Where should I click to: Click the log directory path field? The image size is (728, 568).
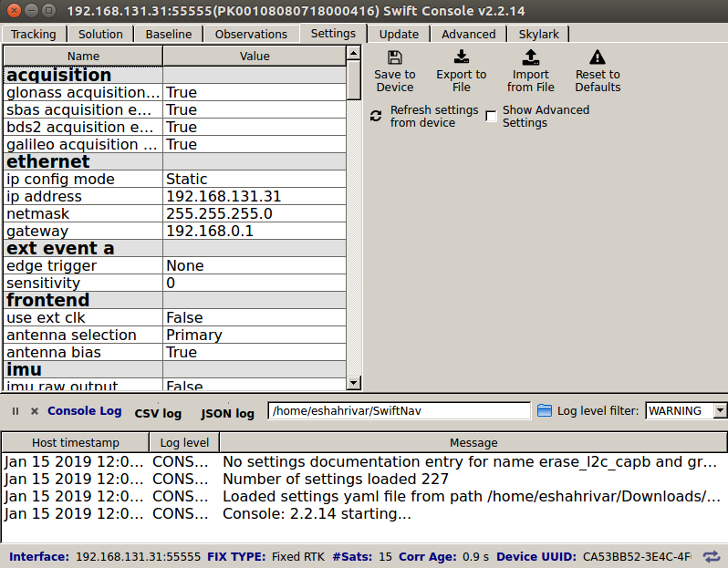[x=399, y=411]
